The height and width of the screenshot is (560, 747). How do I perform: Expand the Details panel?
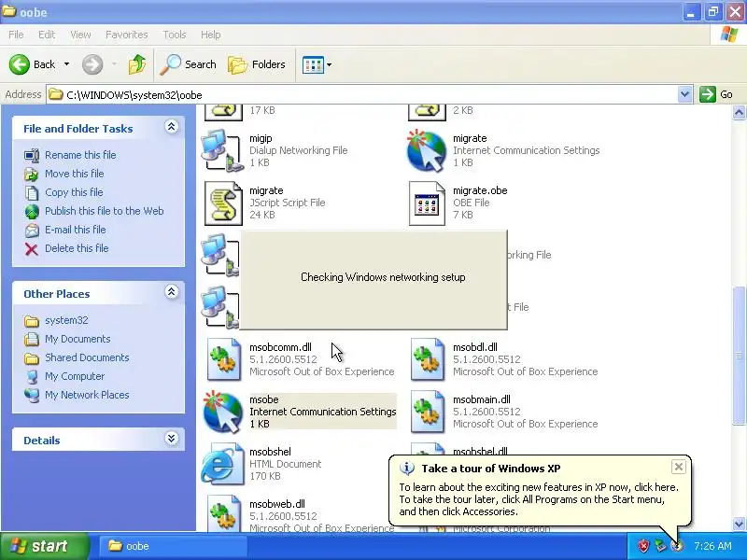(172, 439)
